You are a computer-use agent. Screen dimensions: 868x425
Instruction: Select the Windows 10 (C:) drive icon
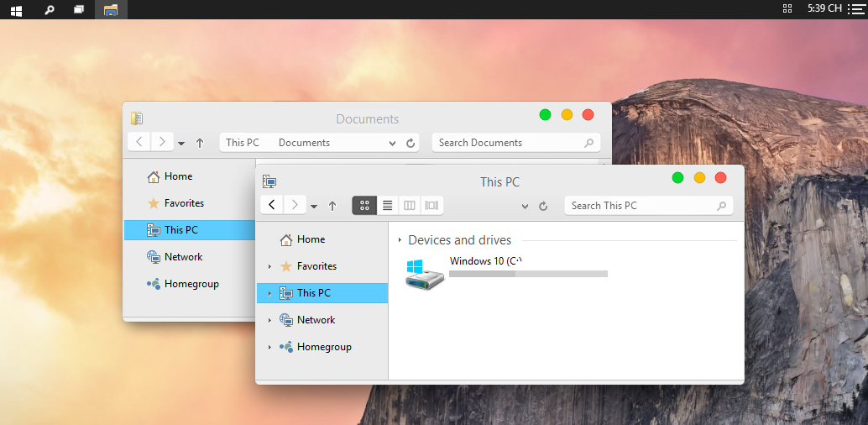click(425, 273)
